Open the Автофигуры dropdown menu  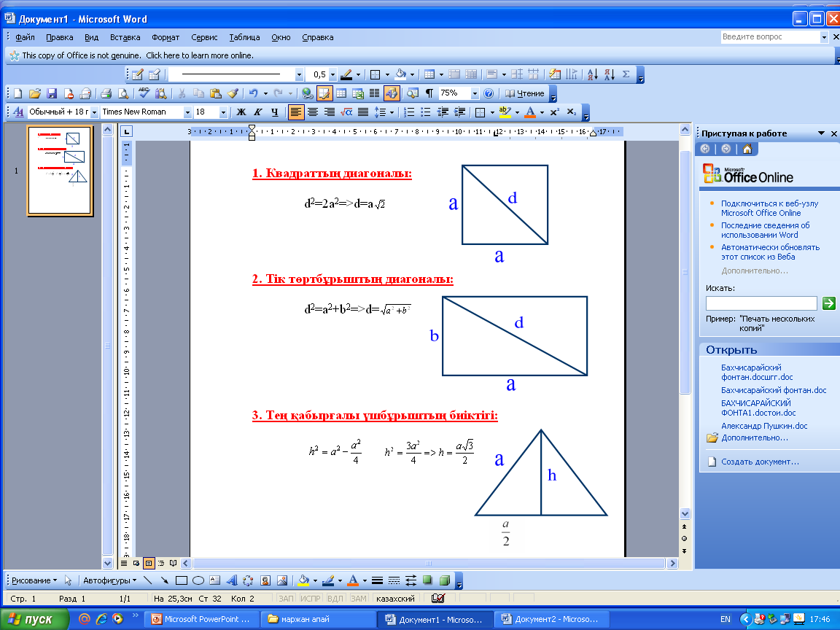pyautogui.click(x=109, y=580)
